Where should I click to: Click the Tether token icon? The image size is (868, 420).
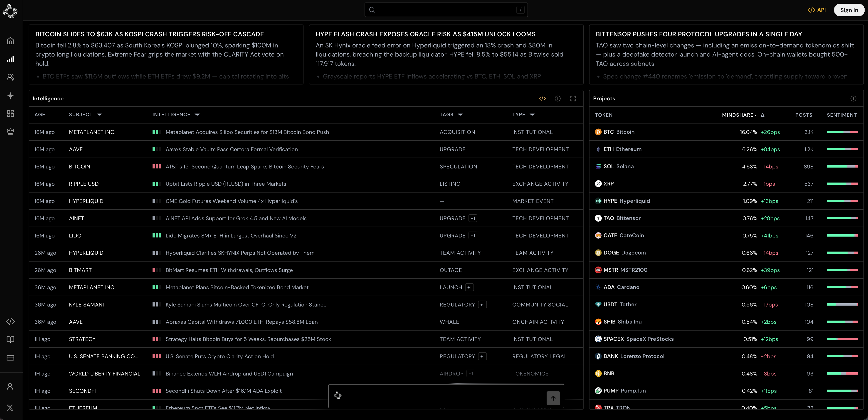[x=598, y=305]
